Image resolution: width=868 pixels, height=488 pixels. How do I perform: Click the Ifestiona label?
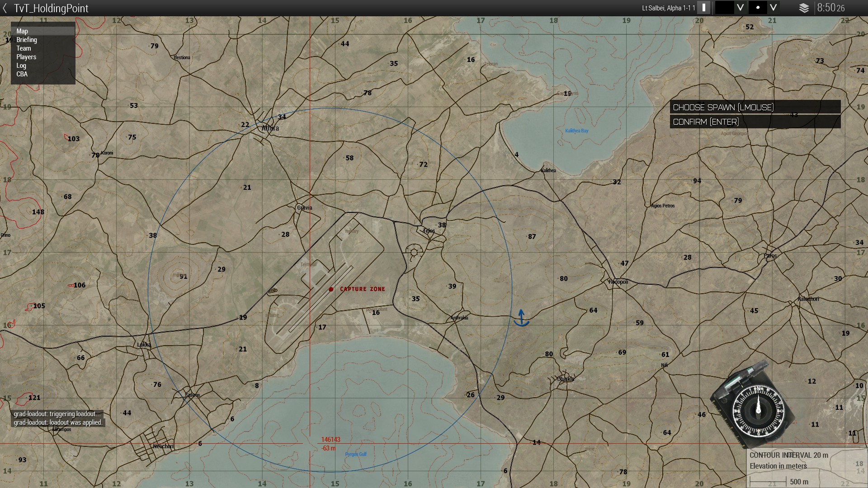[182, 58]
